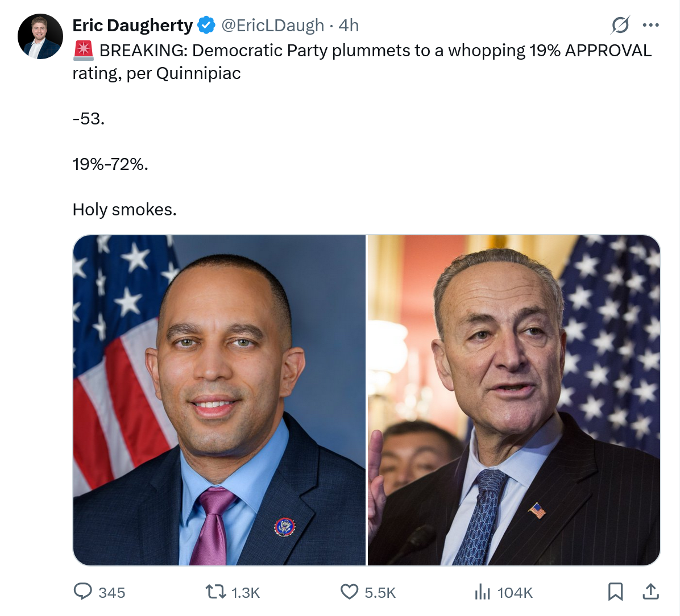Reply to the tweet via speech bubble icon
Viewport: 680px width, 616px height.
pyautogui.click(x=83, y=592)
